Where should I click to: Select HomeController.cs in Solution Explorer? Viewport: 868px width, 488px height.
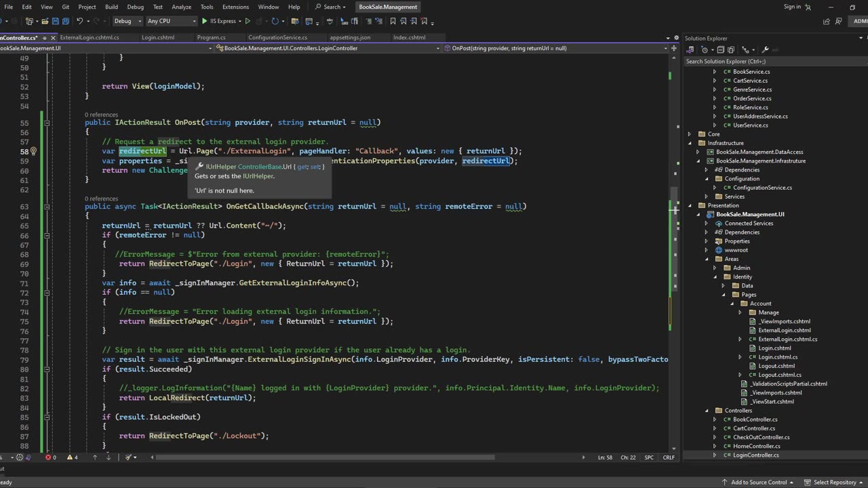(x=756, y=446)
